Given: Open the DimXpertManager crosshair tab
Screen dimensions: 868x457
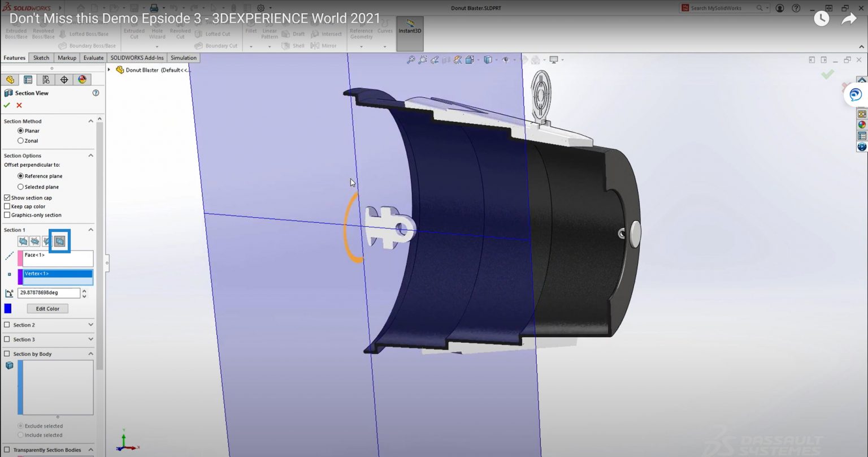Looking at the screenshot, I should pyautogui.click(x=64, y=80).
